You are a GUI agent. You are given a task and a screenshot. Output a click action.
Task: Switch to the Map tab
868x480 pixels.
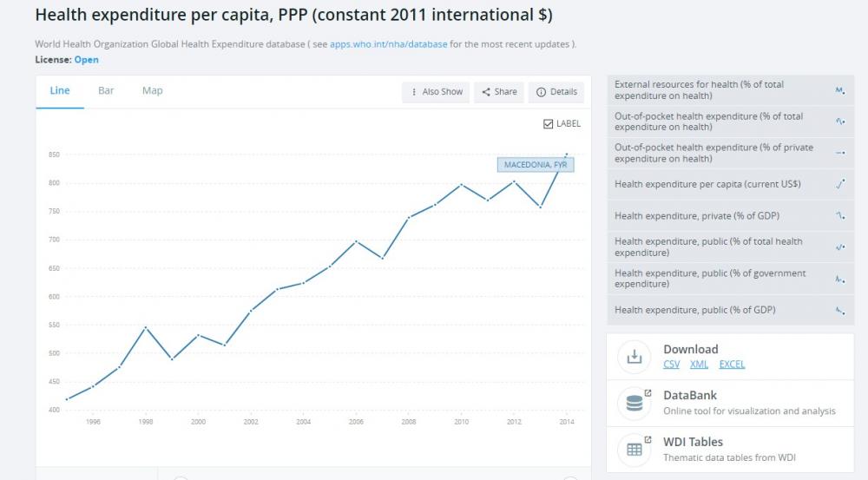[152, 90]
